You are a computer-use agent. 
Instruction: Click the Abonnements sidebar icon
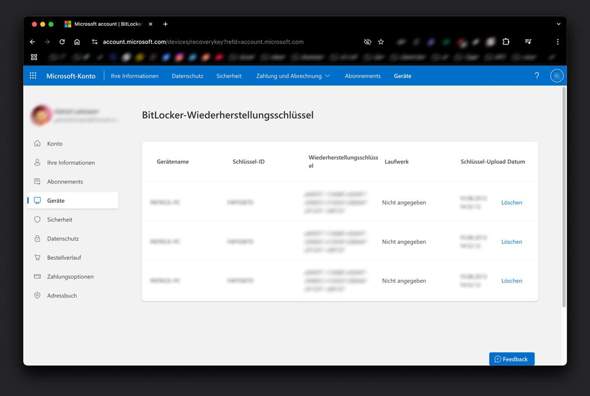(37, 181)
